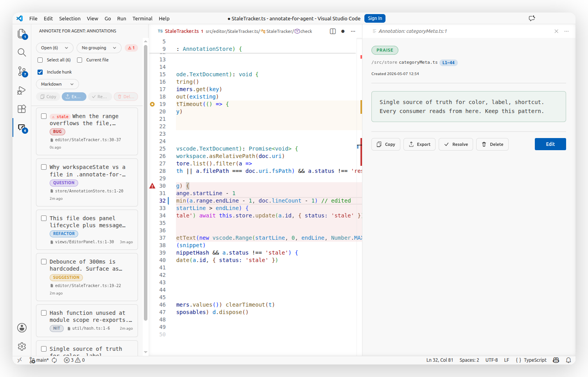This screenshot has width=588, height=377.
Task: Click the chat icon in title bar
Action: [532, 18]
